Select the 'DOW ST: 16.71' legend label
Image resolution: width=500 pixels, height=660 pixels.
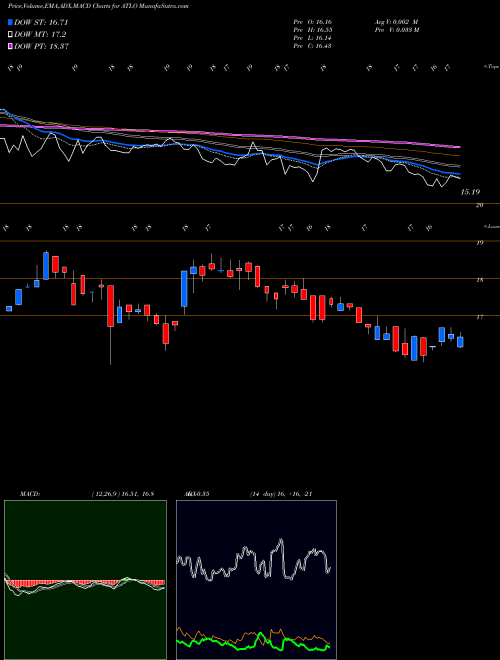coord(41,23)
